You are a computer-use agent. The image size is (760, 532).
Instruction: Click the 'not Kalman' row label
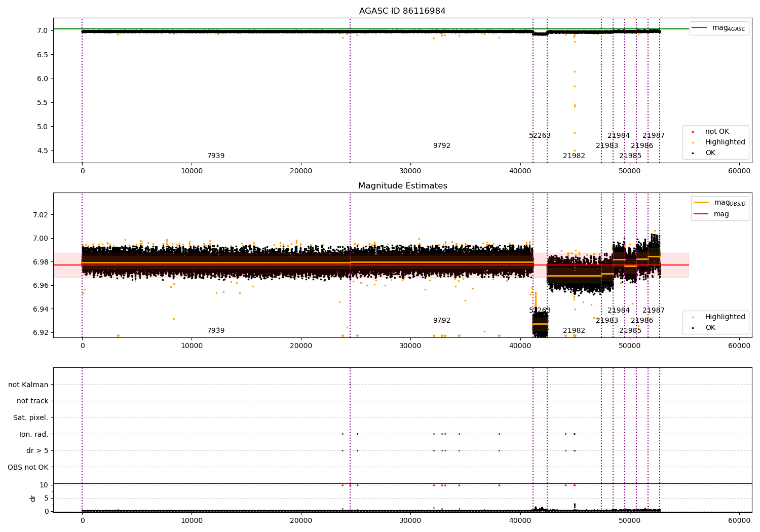pyautogui.click(x=28, y=385)
